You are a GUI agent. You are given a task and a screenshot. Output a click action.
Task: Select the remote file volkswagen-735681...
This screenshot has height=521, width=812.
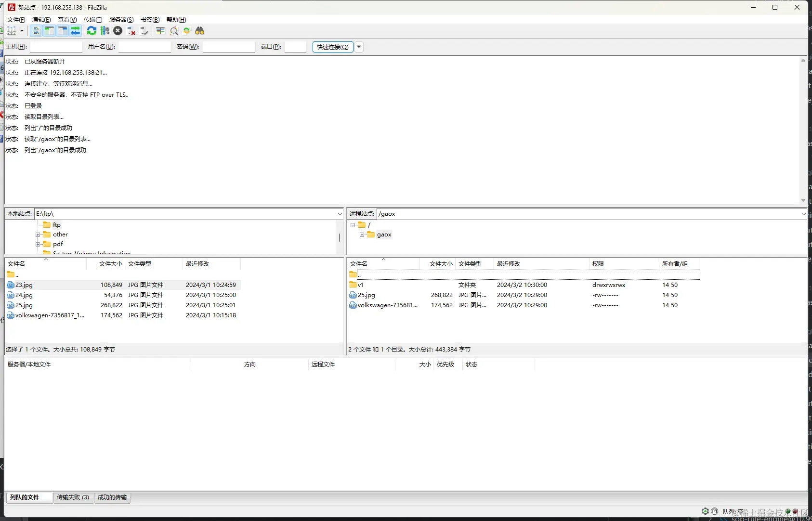pyautogui.click(x=524, y=305)
